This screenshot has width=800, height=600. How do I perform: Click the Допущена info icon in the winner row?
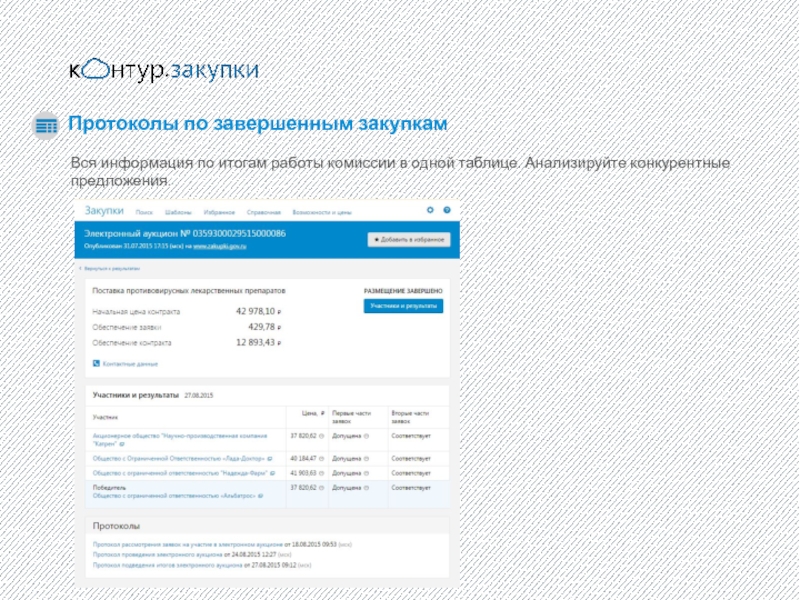point(366,487)
